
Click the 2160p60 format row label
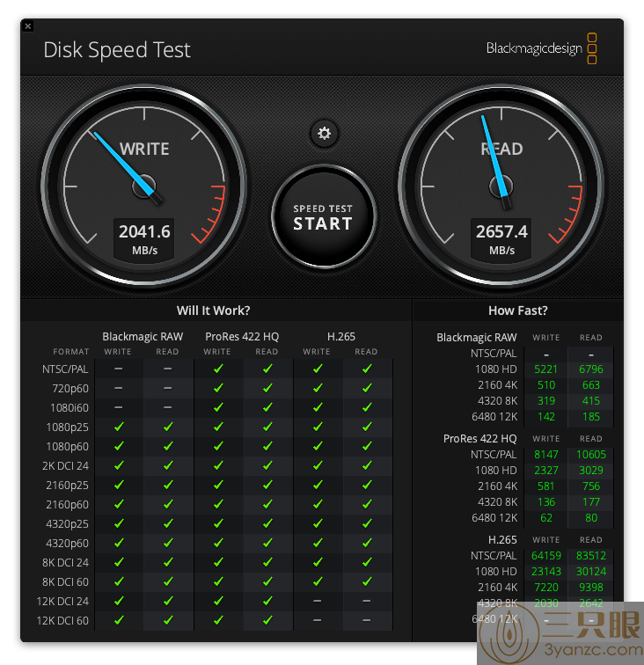click(68, 505)
